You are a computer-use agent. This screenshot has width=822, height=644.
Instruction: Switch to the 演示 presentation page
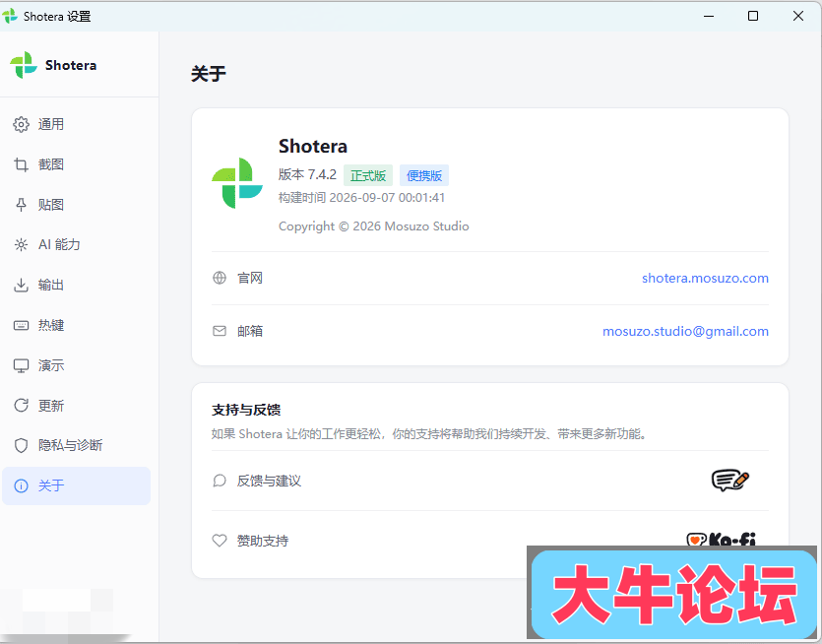(76, 365)
